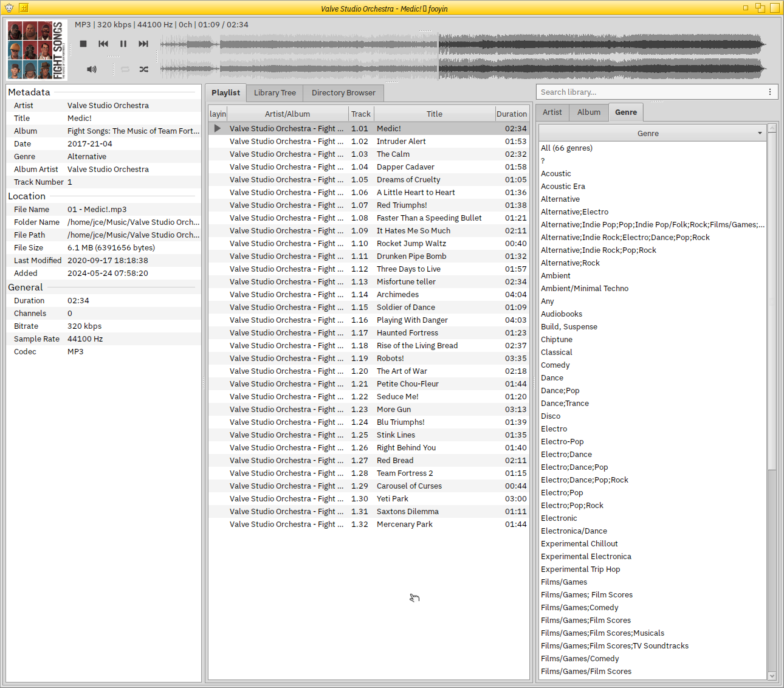Image resolution: width=784 pixels, height=688 pixels.
Task: Sort playlist by Track column header
Action: [x=361, y=114]
